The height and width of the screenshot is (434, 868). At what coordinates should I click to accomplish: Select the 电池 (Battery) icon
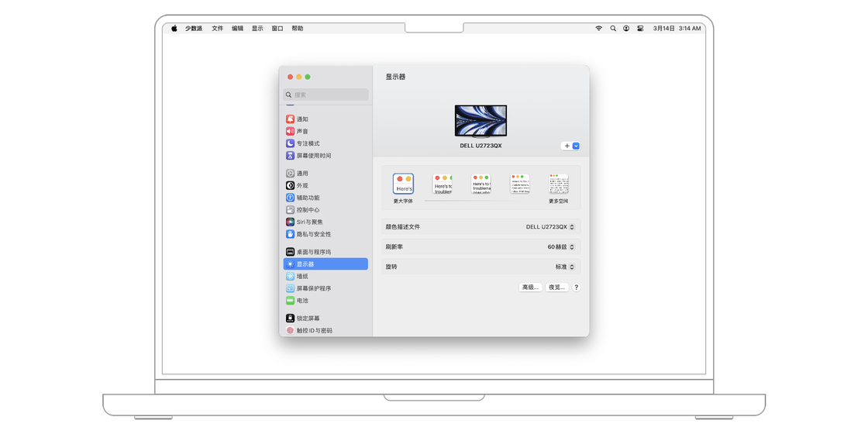coord(290,301)
